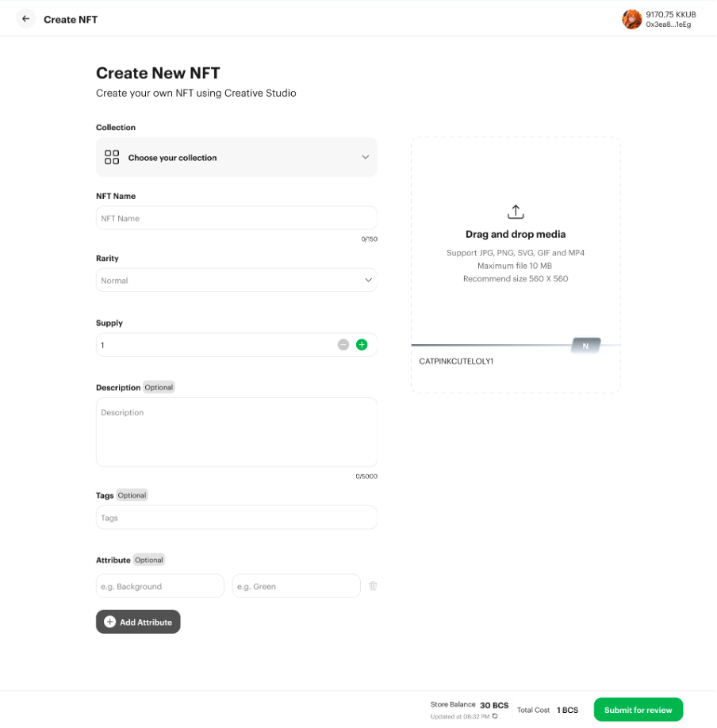Screen dimensions: 717x728
Task: Click the Supply number field
Action: [x=214, y=345]
